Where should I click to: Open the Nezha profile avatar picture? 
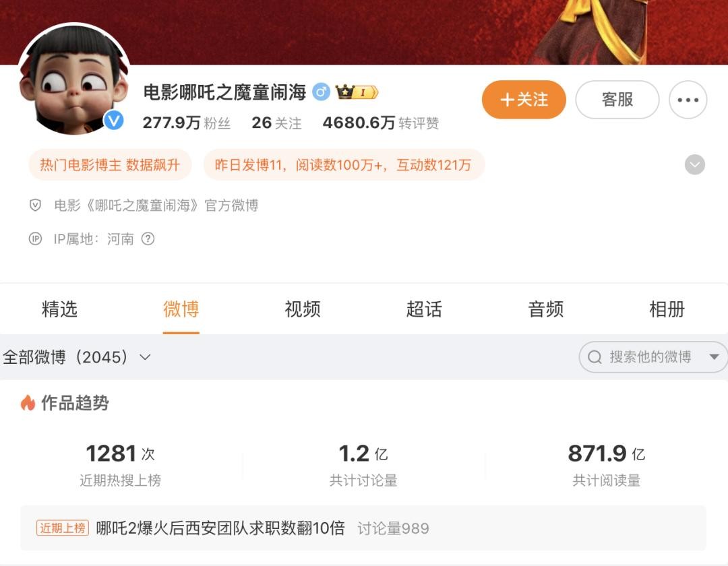pos(74,79)
